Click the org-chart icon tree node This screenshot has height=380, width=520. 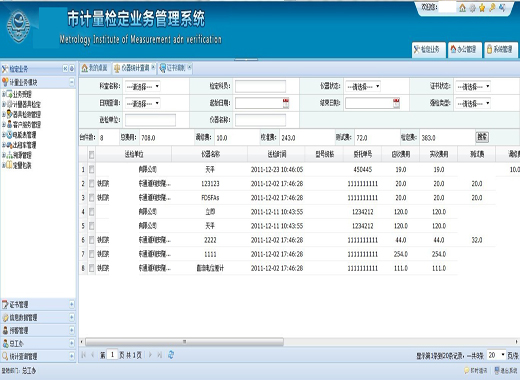pyautogui.click(x=10, y=155)
